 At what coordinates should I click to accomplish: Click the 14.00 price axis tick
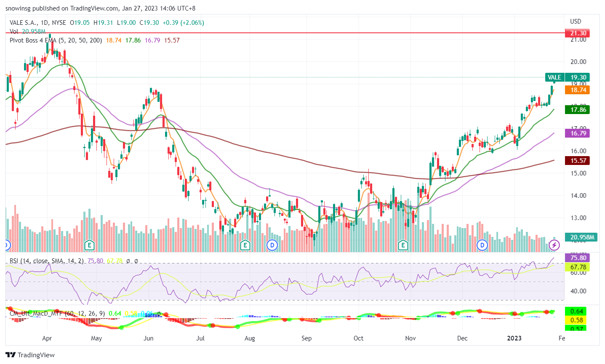click(x=578, y=195)
